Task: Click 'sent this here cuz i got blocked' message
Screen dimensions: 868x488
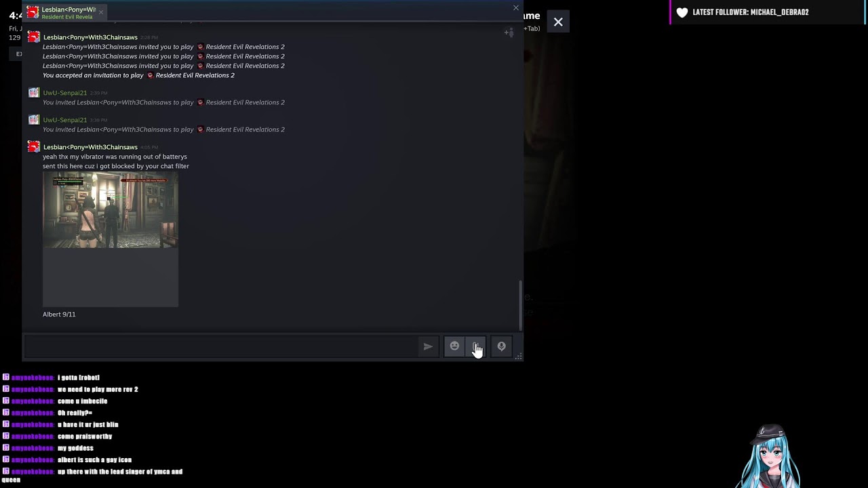Action: (116, 166)
